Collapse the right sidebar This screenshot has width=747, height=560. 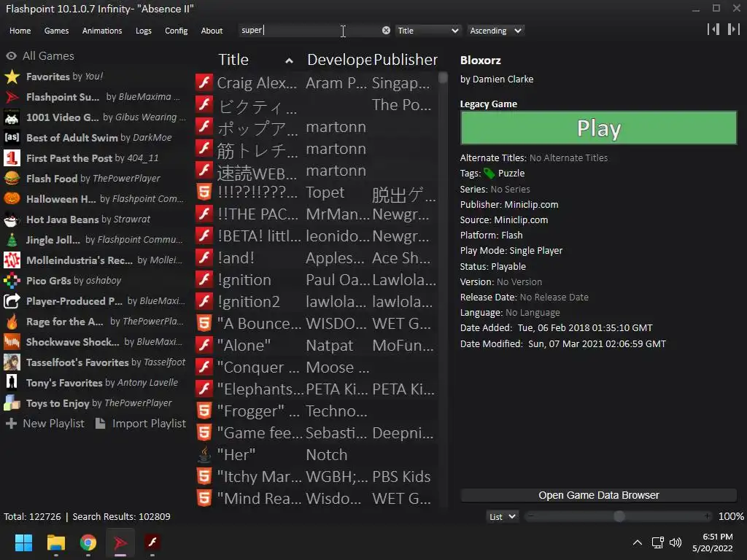(x=734, y=29)
